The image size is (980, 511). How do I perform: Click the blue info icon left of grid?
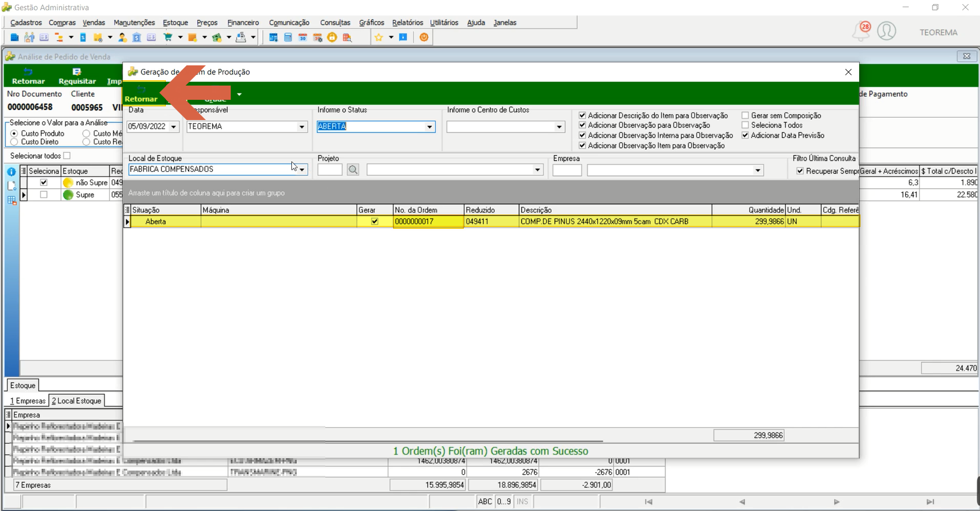click(x=11, y=172)
